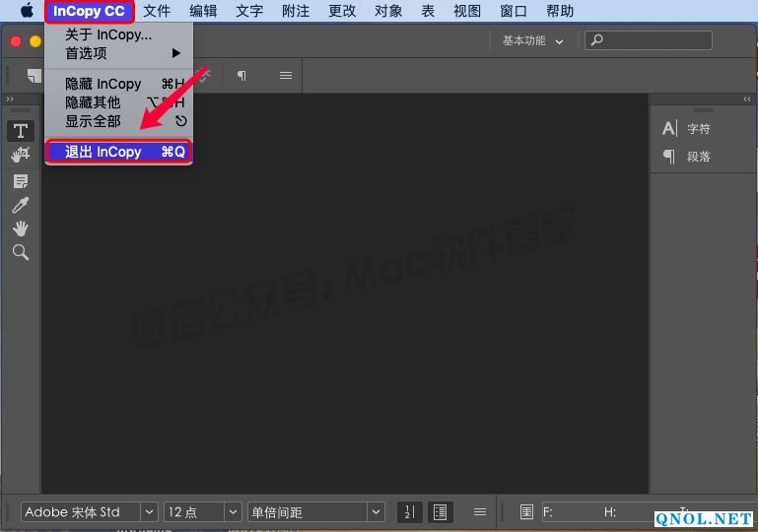
Task: Select the Hand tool
Action: pyautogui.click(x=20, y=229)
